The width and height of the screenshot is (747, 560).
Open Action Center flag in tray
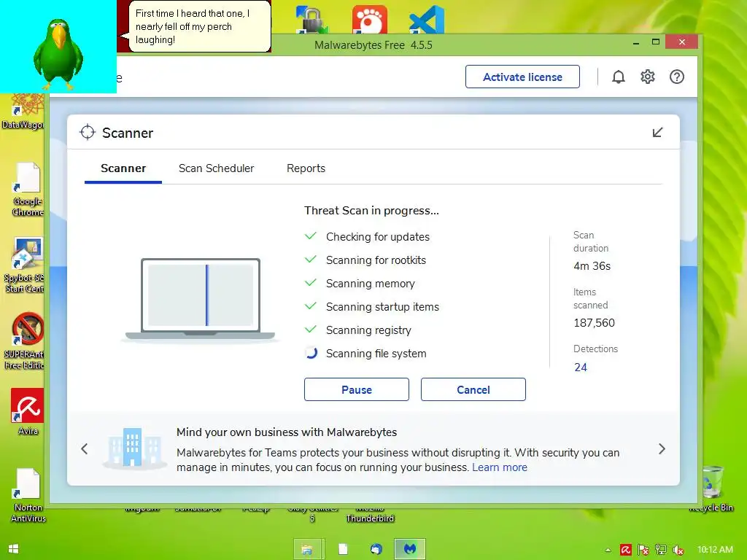pos(643,550)
